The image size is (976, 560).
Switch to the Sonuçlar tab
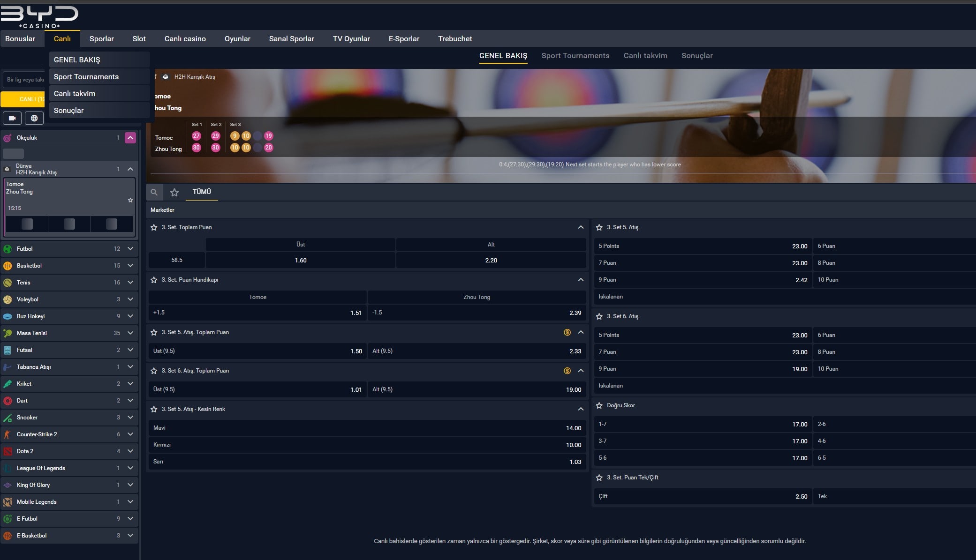(696, 56)
